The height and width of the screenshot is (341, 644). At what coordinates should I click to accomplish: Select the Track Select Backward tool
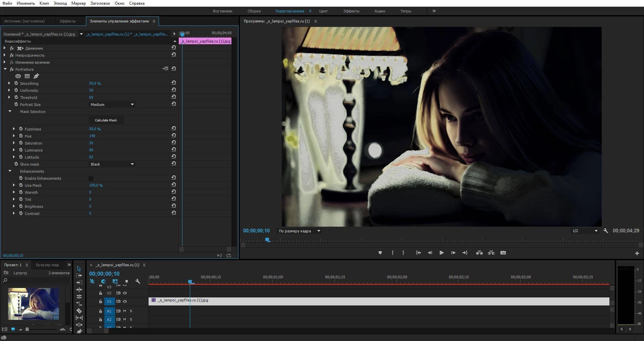coord(79,283)
